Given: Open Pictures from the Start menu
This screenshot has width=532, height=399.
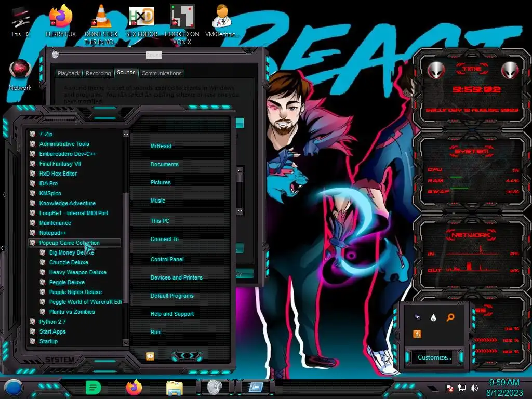Looking at the screenshot, I should click(x=161, y=182).
